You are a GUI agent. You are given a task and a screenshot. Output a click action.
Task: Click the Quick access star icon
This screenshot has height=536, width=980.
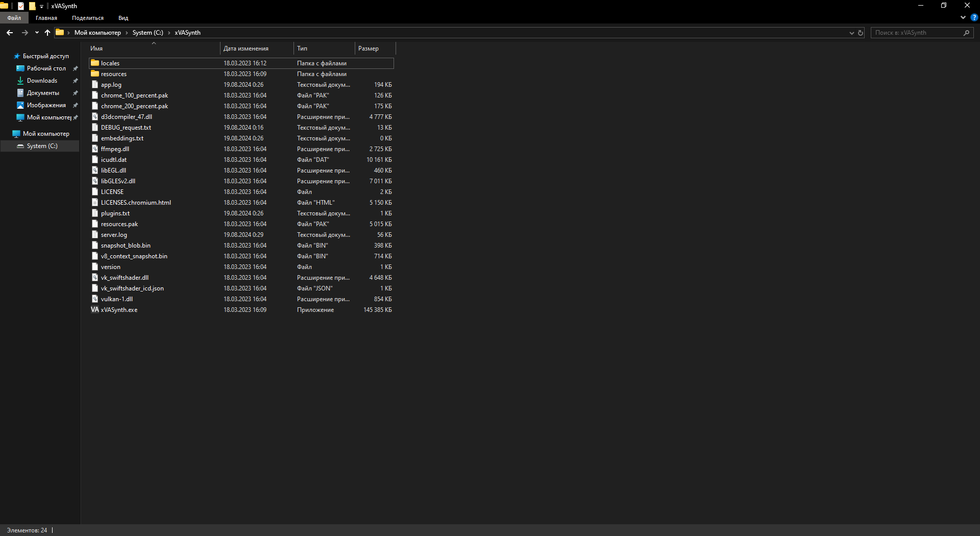click(x=17, y=56)
